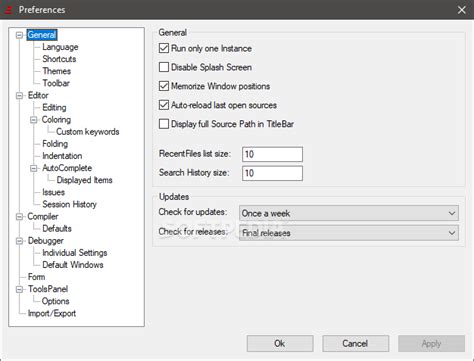This screenshot has width=474, height=361.
Task: Uncheck Auto-reload last open sources
Action: click(x=164, y=105)
